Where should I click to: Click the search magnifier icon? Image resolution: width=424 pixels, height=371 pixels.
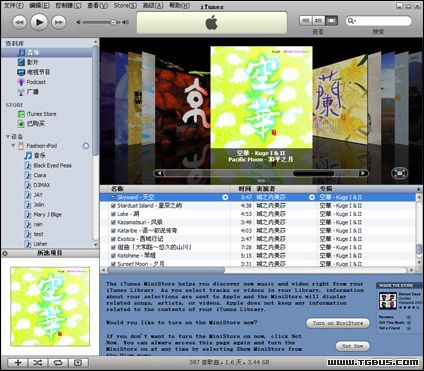(351, 21)
